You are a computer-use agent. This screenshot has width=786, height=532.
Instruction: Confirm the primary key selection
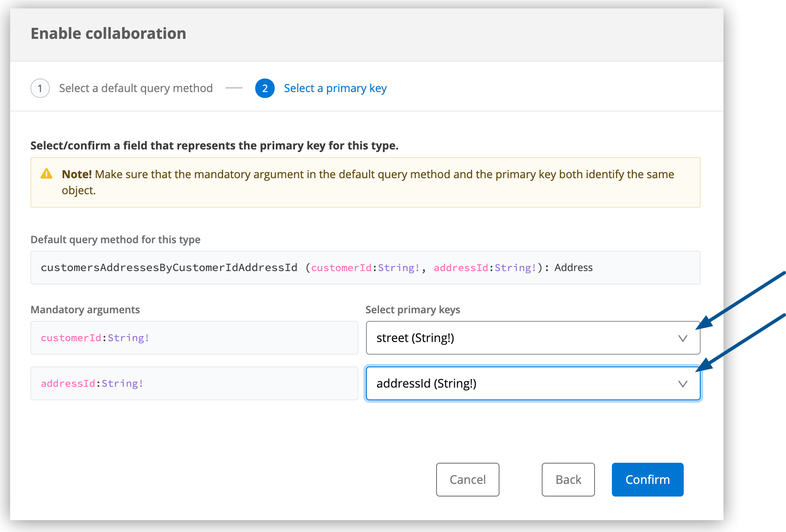click(647, 480)
